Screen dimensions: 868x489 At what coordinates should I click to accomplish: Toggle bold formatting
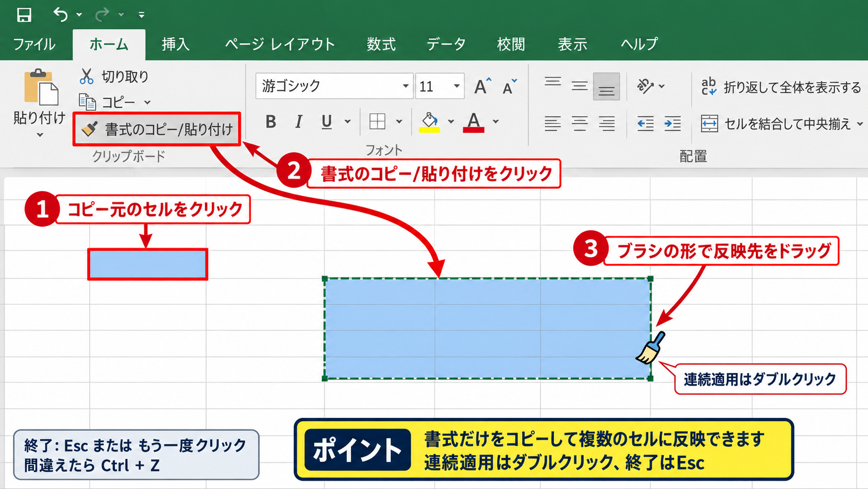point(271,122)
